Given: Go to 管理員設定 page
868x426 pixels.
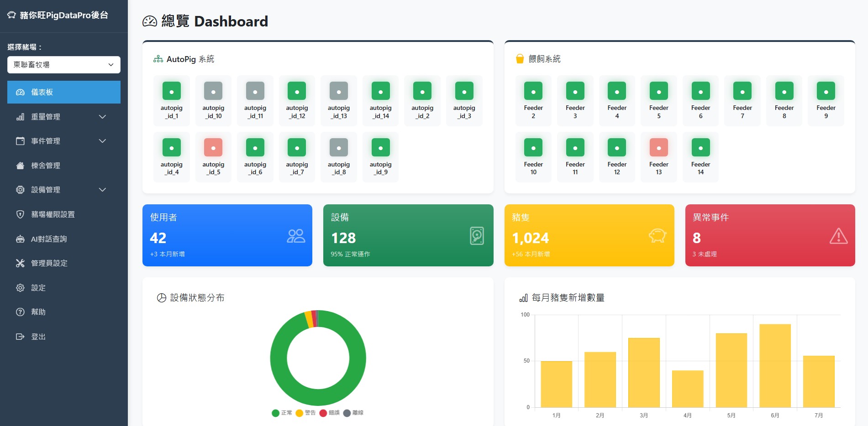Looking at the screenshot, I should (64, 263).
